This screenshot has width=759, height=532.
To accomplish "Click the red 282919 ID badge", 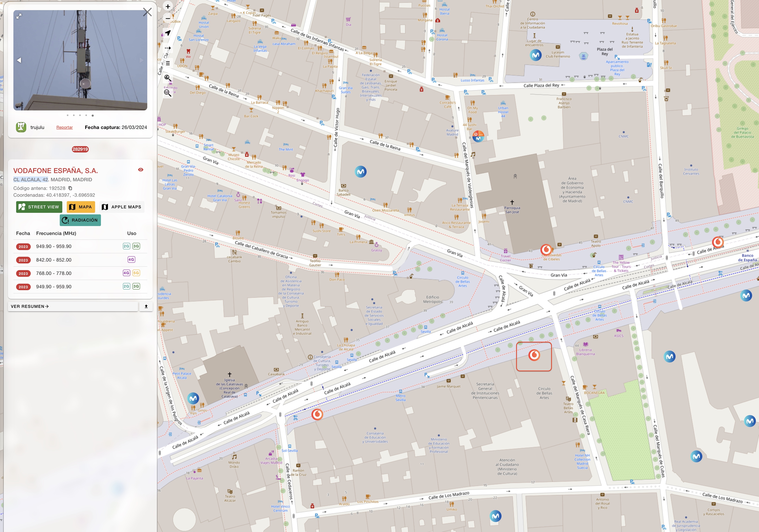I will (x=80, y=149).
